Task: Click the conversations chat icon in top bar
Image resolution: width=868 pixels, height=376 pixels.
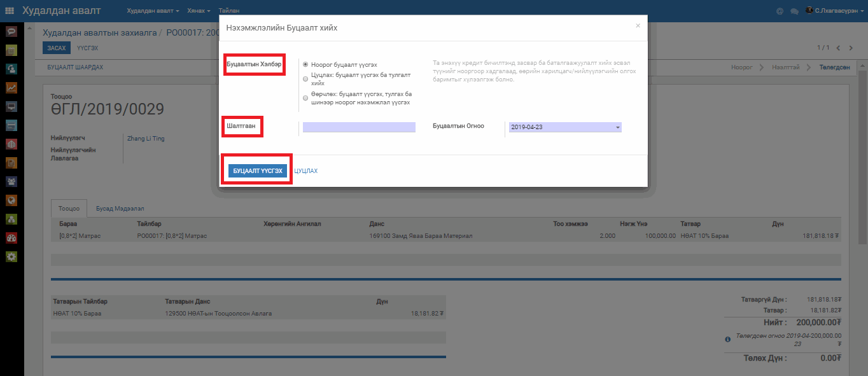Action: pos(794,11)
